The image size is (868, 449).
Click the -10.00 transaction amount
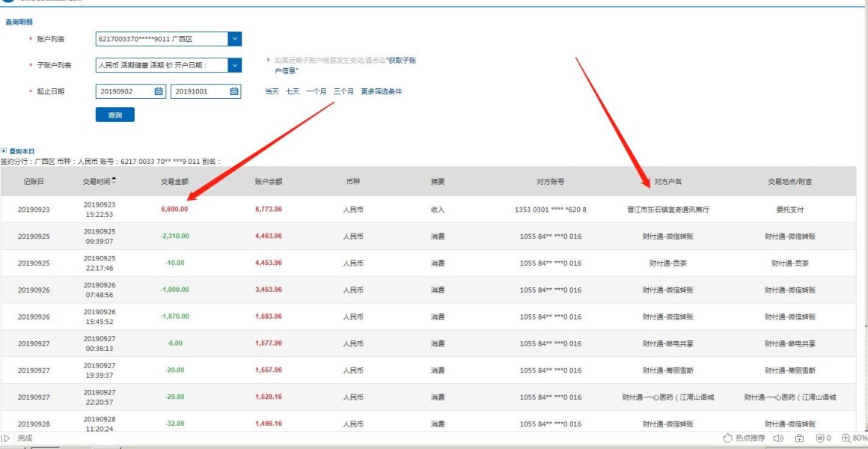point(174,263)
